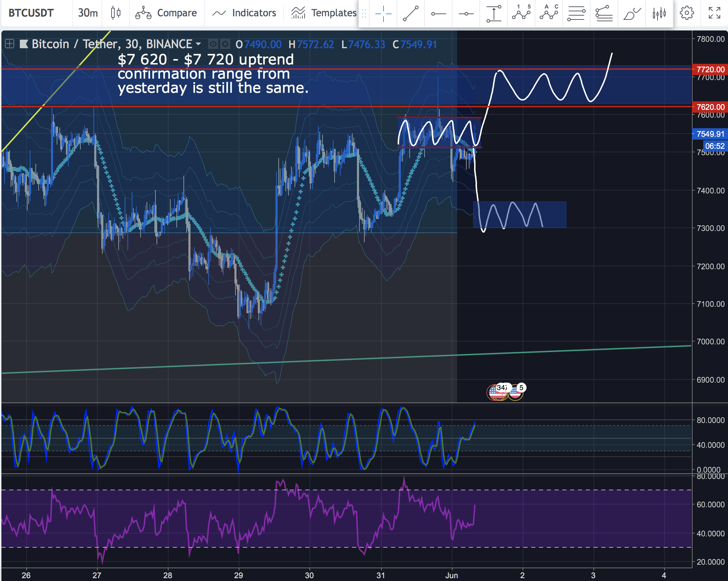Toggle Bitcoin series visibility eye icon

[213, 44]
